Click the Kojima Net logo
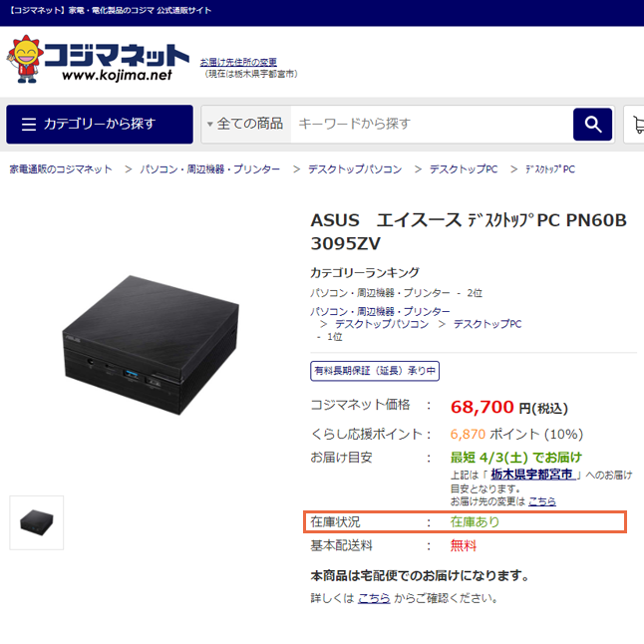The width and height of the screenshot is (644, 644). point(98,59)
